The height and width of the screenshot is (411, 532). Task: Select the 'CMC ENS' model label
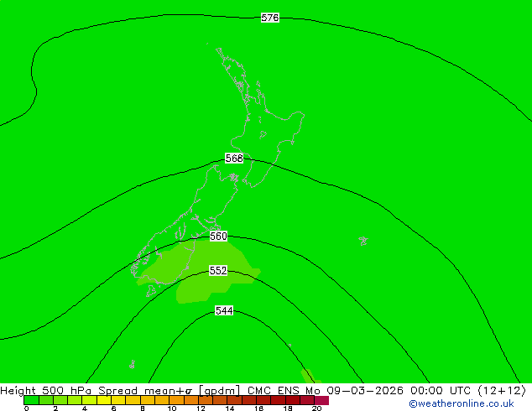click(274, 391)
